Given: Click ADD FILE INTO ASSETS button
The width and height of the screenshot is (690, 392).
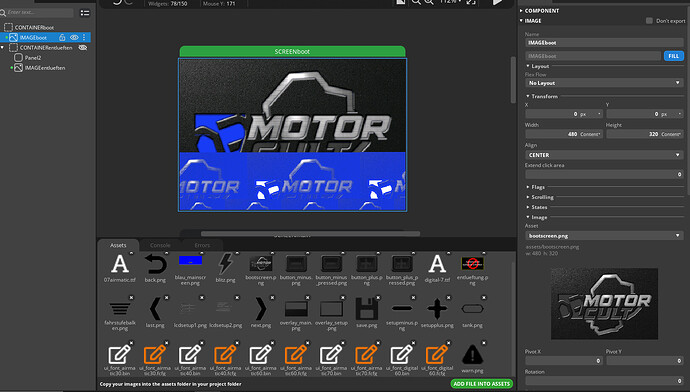Looking at the screenshot, I should [x=481, y=384].
